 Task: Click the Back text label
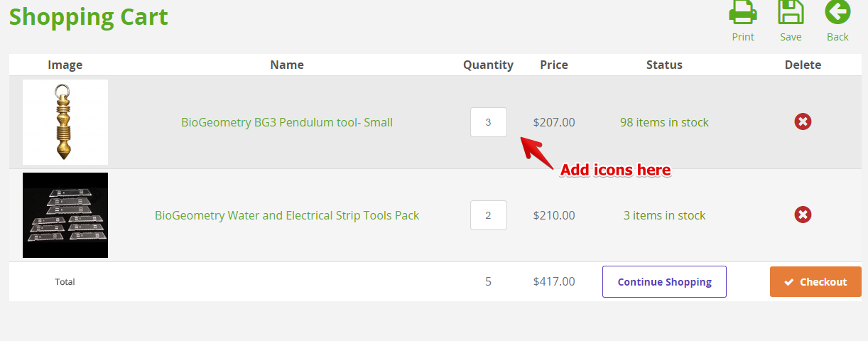(837, 37)
